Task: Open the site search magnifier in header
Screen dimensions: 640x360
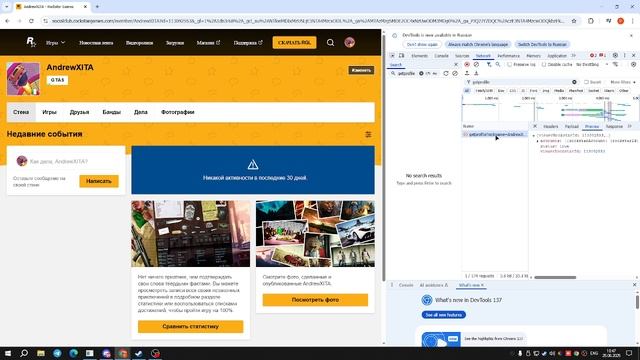Action: (x=330, y=42)
